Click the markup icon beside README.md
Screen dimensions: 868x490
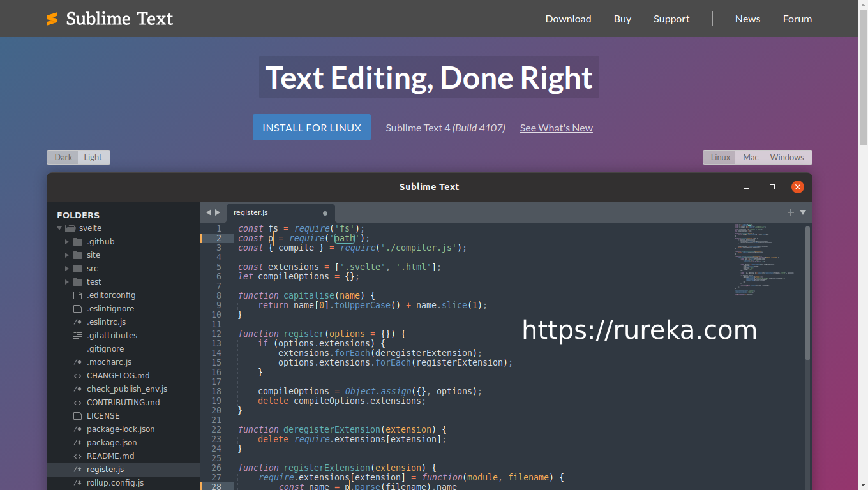click(77, 456)
